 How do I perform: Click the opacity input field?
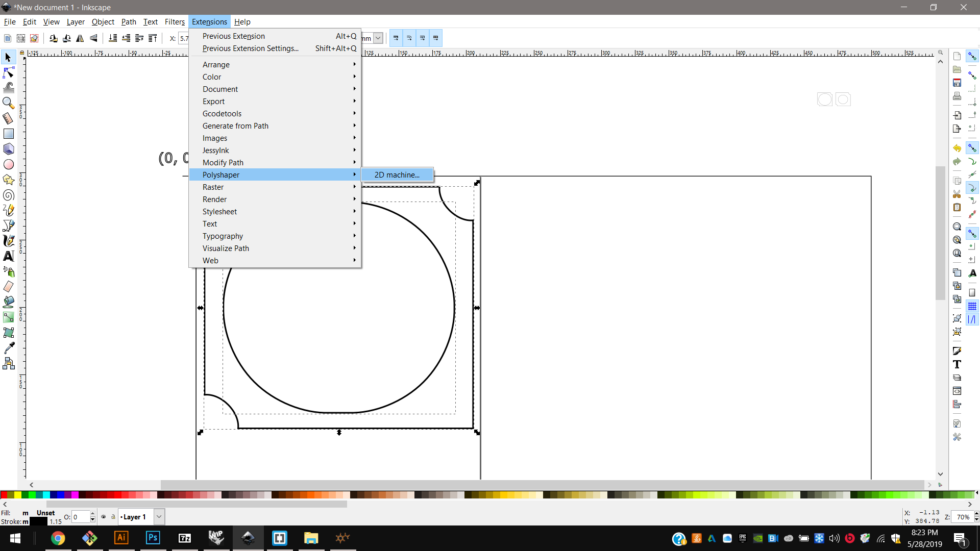(x=80, y=517)
